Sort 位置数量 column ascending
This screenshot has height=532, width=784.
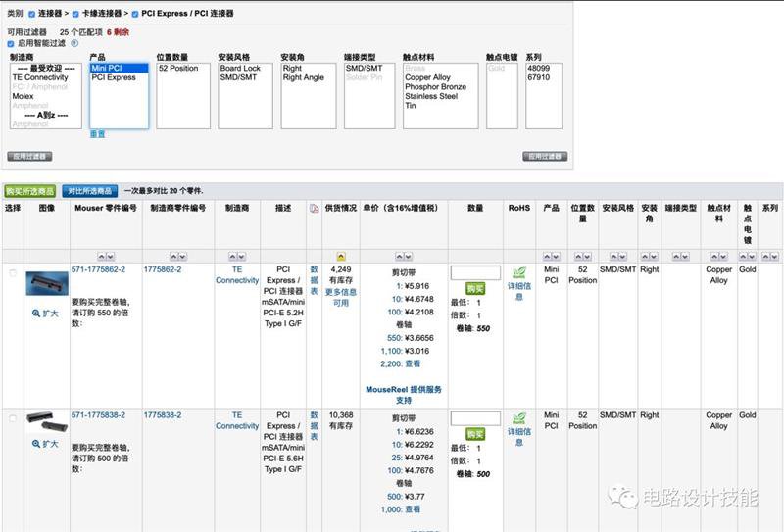[578, 257]
